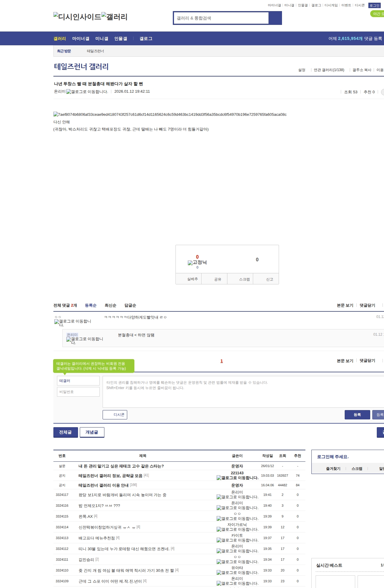Click the blue search button next to the search box
The height and width of the screenshot is (588, 384).
[275, 18]
